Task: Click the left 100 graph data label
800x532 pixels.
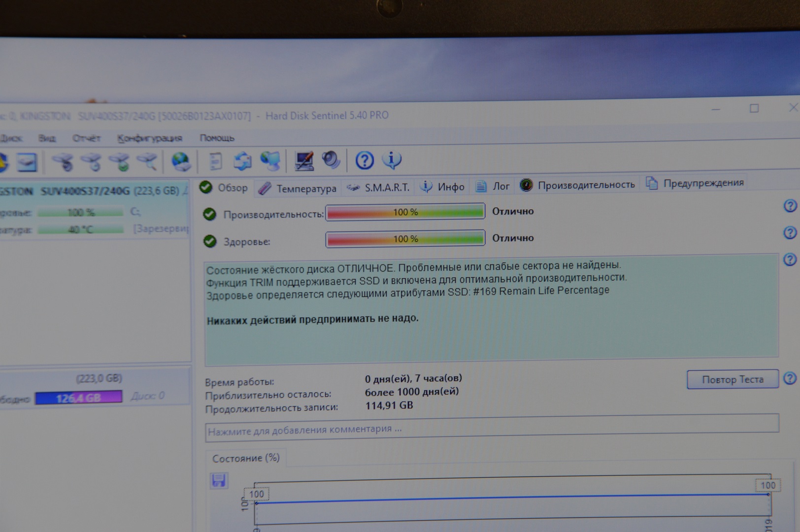Action: pyautogui.click(x=256, y=494)
